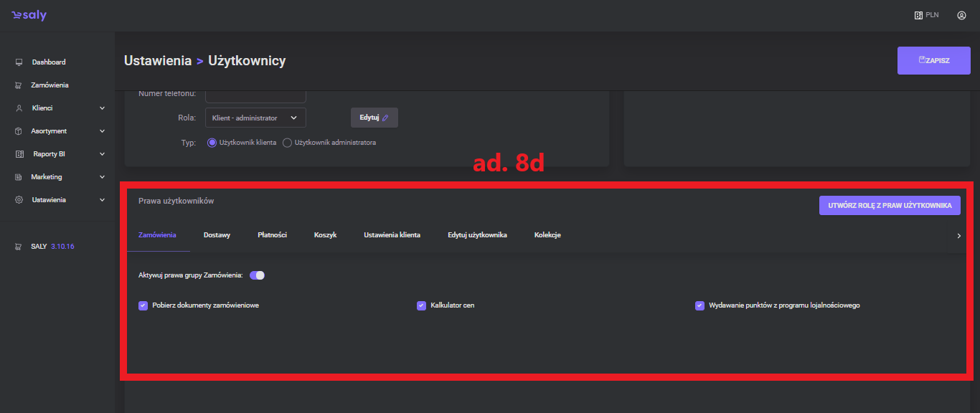Expand the Raporty BI sidebar menu
The width and height of the screenshot is (980, 413).
point(102,154)
